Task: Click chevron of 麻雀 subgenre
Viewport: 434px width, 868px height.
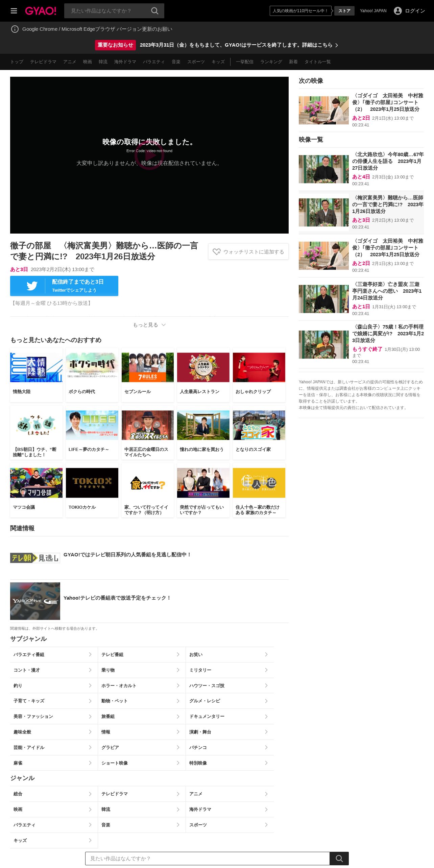Action: pyautogui.click(x=90, y=763)
